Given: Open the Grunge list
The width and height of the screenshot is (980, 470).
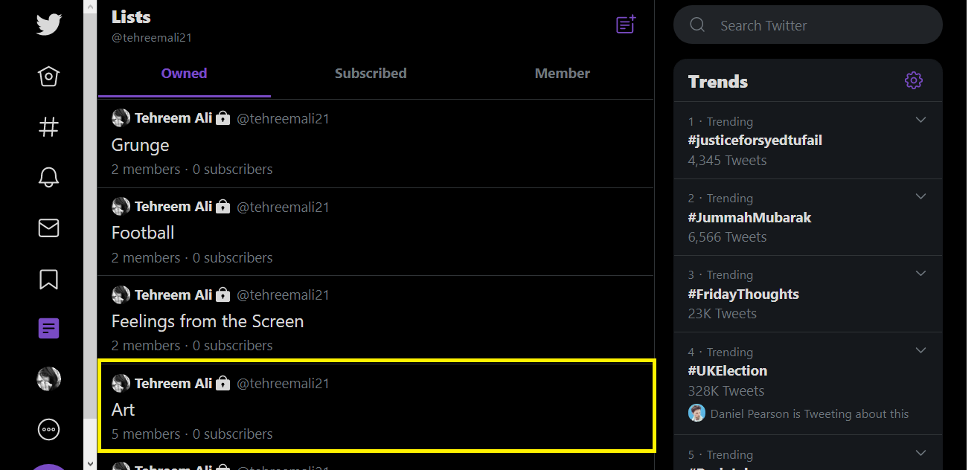Looking at the screenshot, I should point(376,144).
